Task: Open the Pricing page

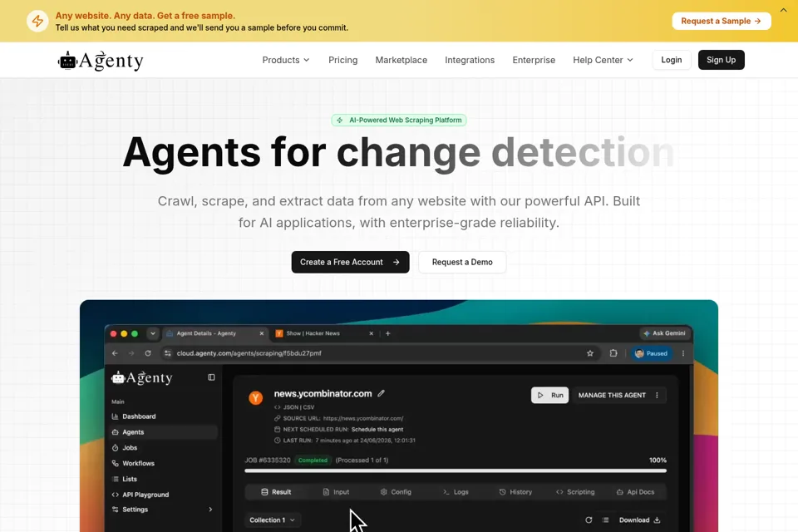Action: click(343, 60)
